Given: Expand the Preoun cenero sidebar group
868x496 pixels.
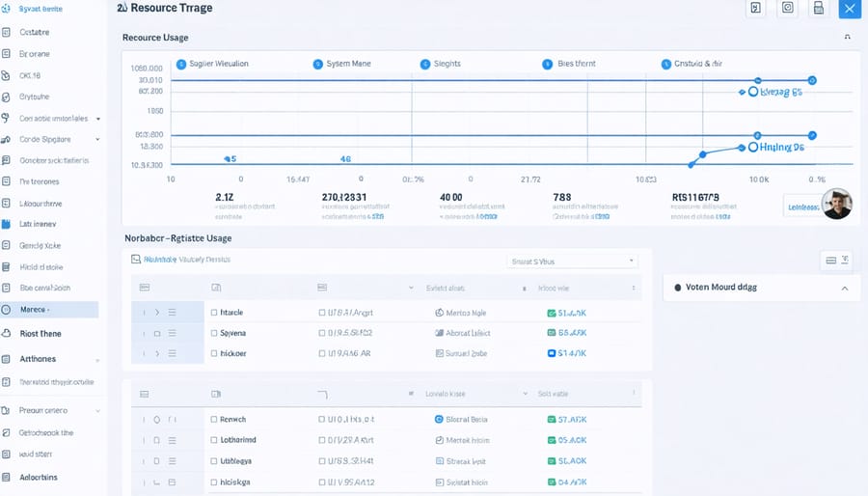Looking at the screenshot, I should coord(98,411).
